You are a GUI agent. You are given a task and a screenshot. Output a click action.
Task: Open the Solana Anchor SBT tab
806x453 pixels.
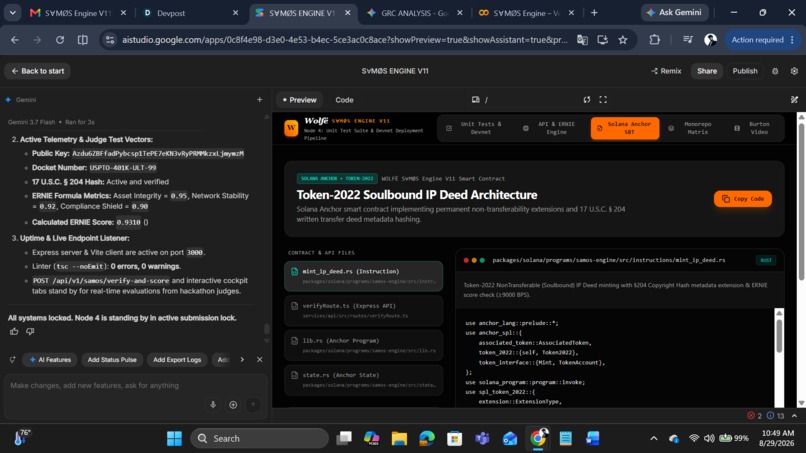coord(625,128)
